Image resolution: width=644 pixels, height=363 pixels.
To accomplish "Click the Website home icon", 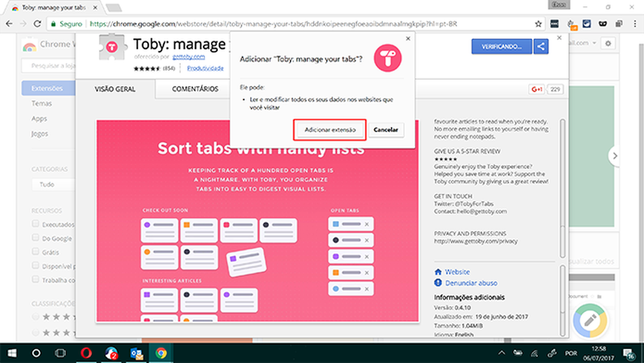I will pos(438,272).
